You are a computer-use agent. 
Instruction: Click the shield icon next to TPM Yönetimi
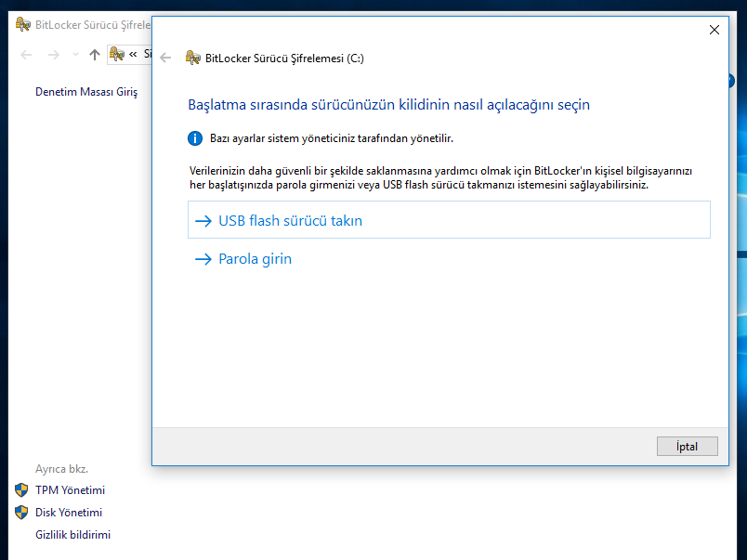[x=21, y=490]
